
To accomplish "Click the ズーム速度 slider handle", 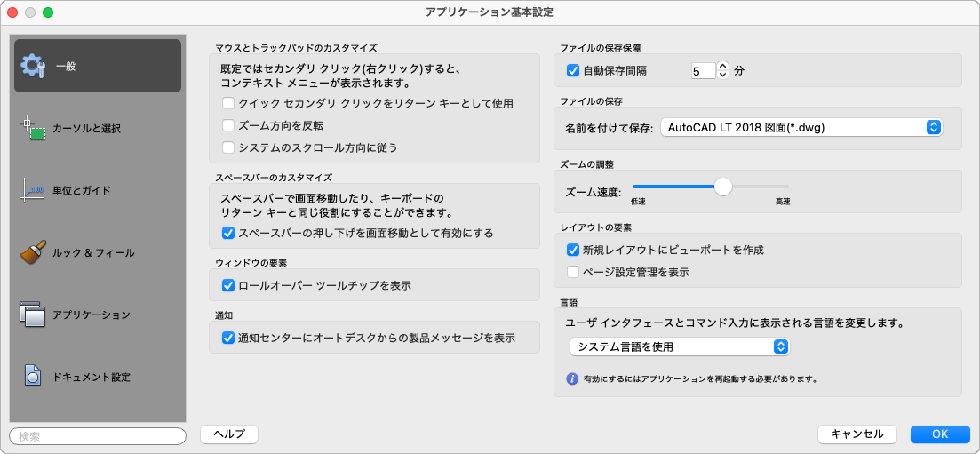I will tap(723, 187).
